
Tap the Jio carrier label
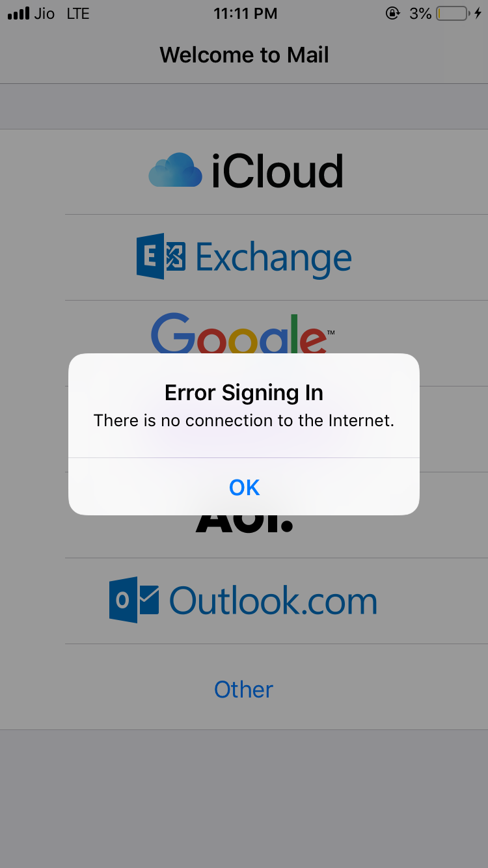44,14
